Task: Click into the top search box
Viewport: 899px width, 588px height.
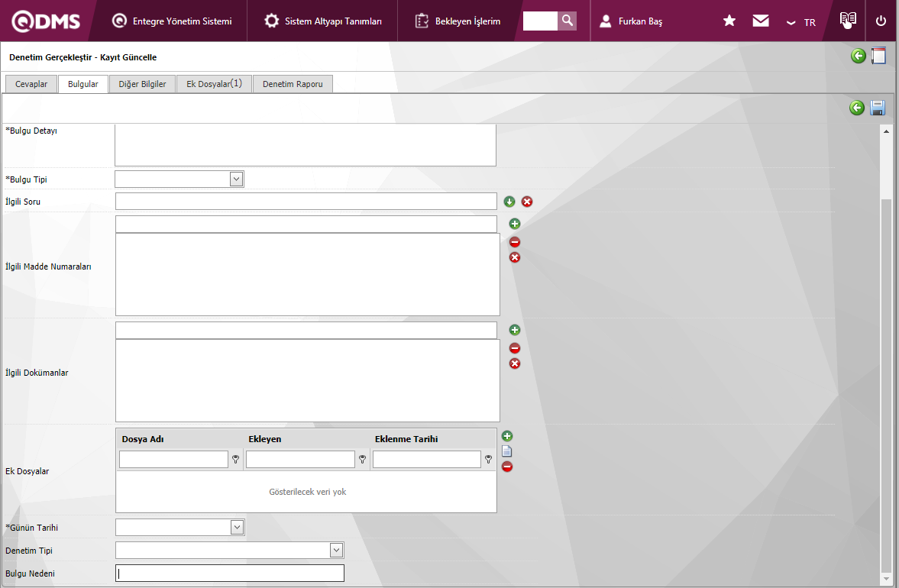Action: point(540,21)
